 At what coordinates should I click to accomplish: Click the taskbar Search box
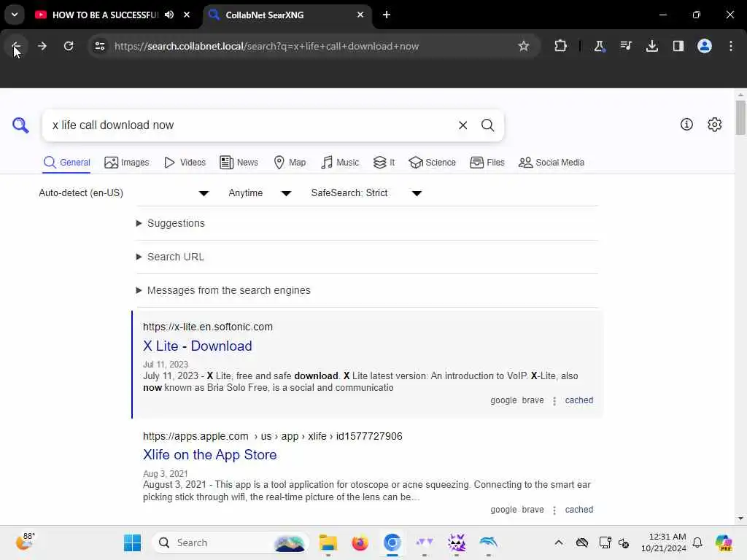[230, 542]
